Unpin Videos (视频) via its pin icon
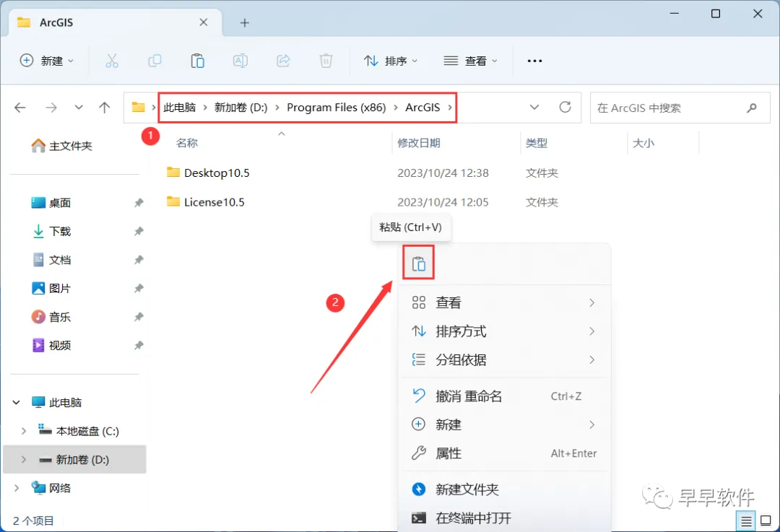This screenshot has height=532, width=780. (x=139, y=345)
